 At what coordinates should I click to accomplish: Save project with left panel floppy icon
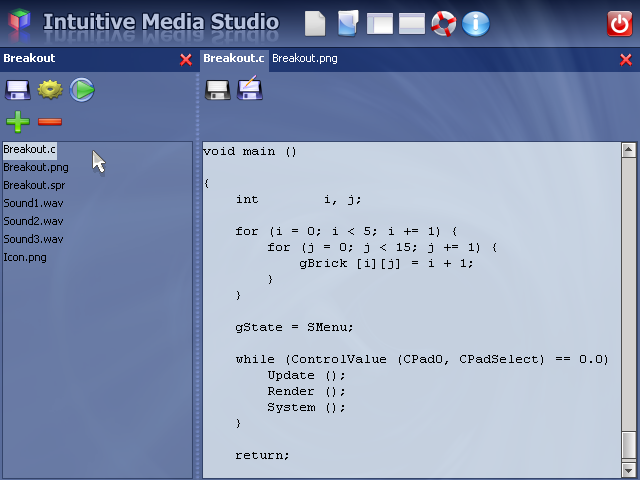click(x=18, y=90)
